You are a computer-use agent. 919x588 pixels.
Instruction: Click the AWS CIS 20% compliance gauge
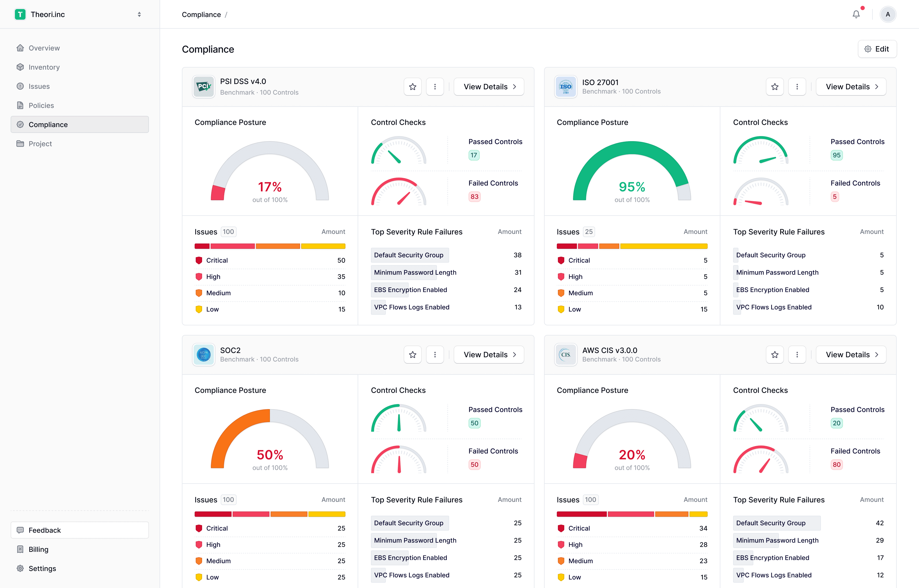(632, 439)
